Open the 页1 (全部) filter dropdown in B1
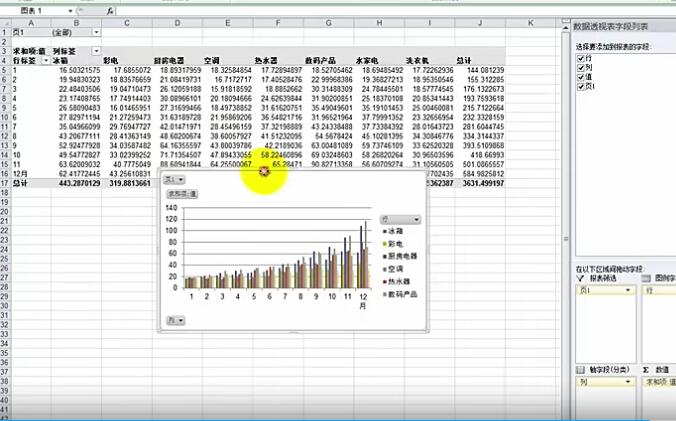676x421 pixels. point(96,33)
